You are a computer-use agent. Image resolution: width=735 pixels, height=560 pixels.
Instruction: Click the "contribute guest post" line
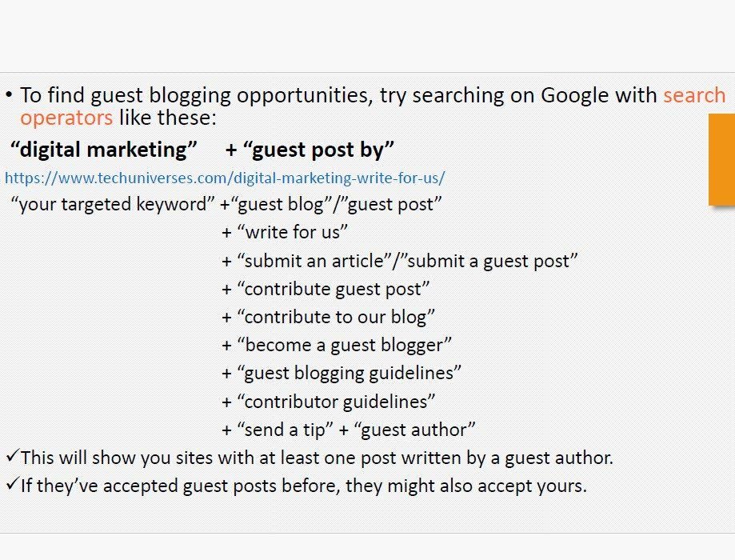326,289
